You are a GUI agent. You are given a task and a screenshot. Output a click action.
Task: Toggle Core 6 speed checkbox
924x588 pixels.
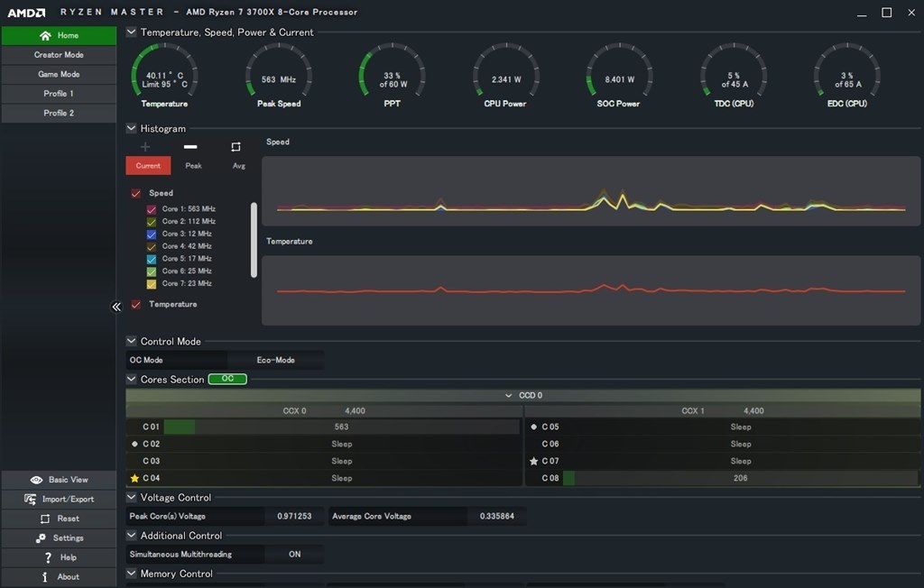tap(152, 271)
